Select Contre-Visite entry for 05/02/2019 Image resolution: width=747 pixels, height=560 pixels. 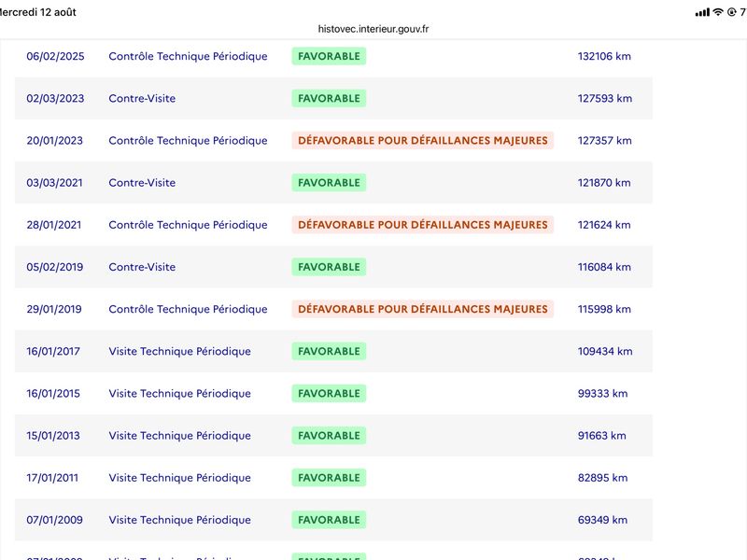pos(142,267)
